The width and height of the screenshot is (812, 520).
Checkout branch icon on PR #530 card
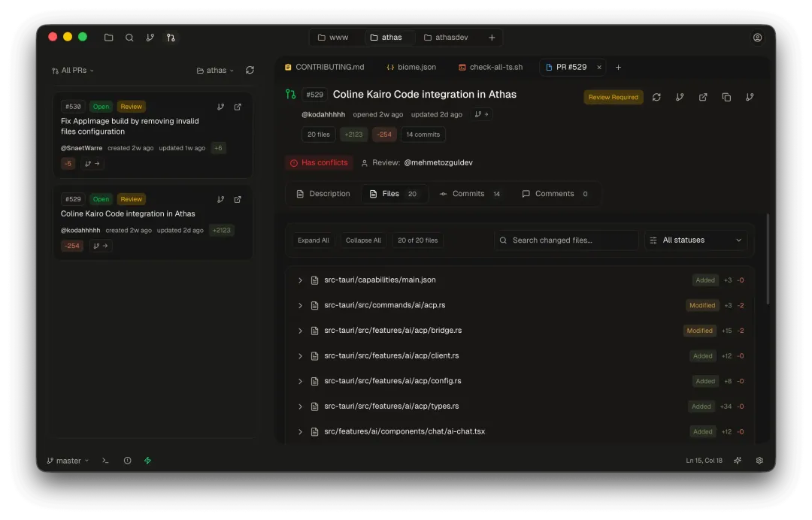click(x=220, y=107)
